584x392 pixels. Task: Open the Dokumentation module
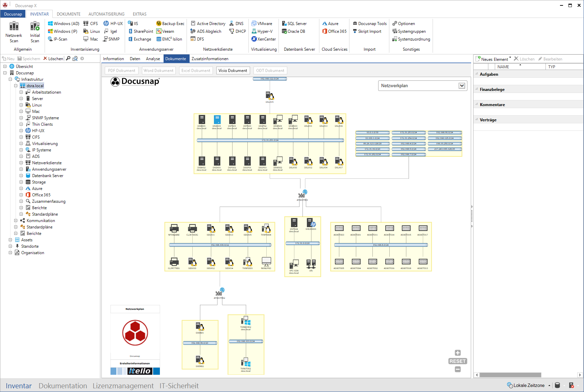pos(63,386)
